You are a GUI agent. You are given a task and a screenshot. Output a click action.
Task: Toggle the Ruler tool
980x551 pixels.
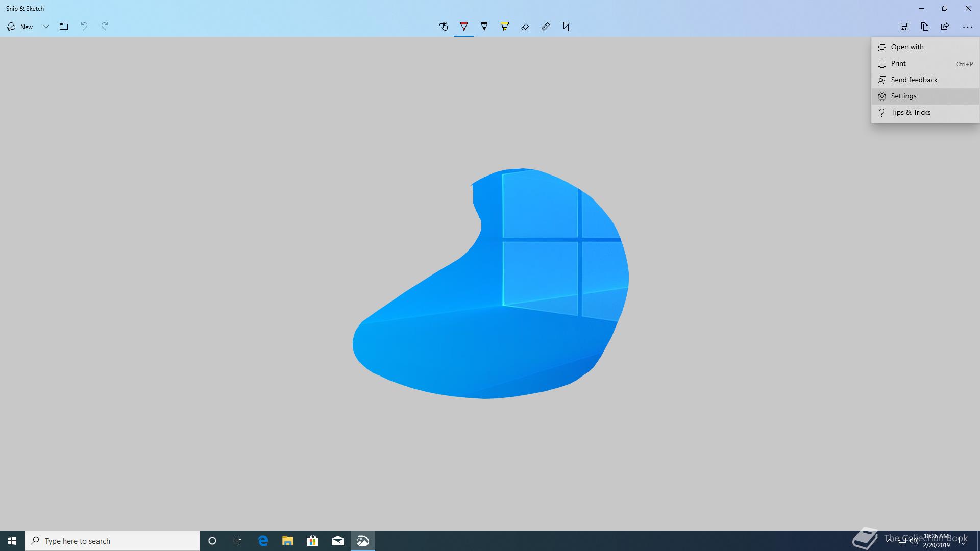coord(546,27)
